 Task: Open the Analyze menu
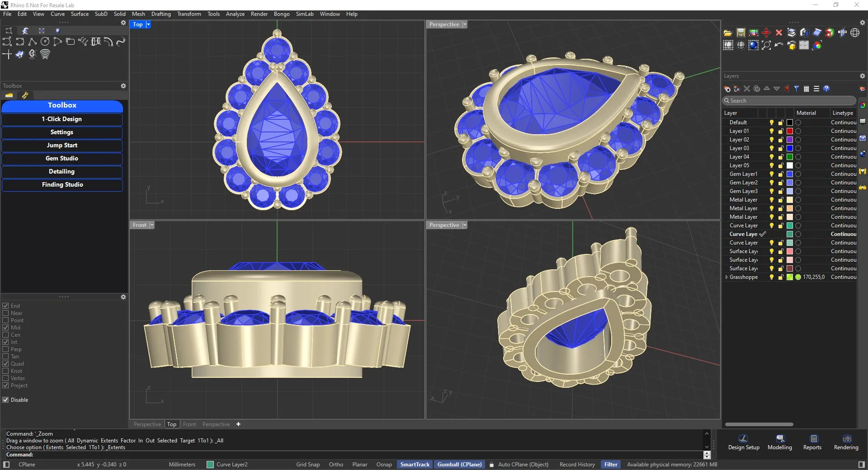tap(235, 14)
